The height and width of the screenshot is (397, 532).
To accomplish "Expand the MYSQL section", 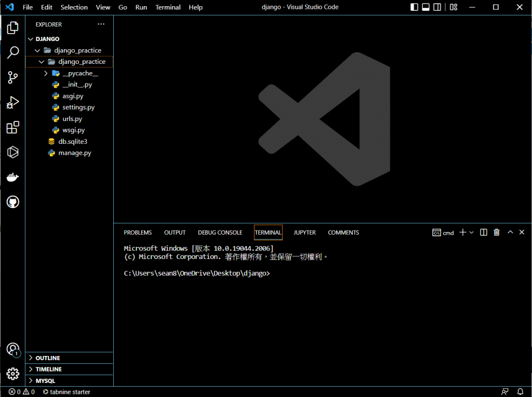I will click(69, 380).
